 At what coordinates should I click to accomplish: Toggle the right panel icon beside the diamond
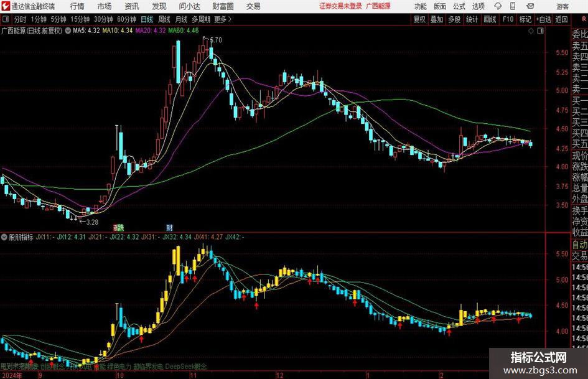tap(540, 31)
